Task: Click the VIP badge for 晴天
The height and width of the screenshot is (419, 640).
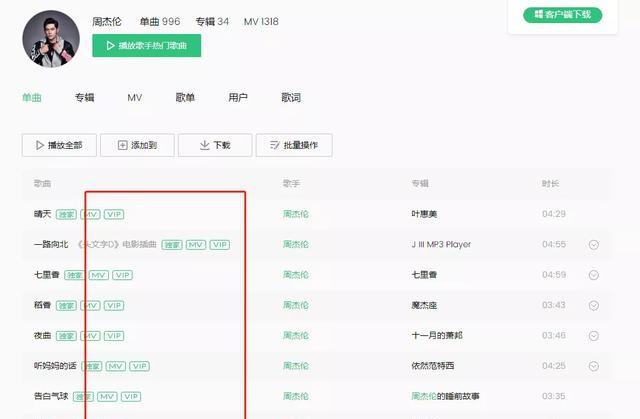Action: coord(114,214)
